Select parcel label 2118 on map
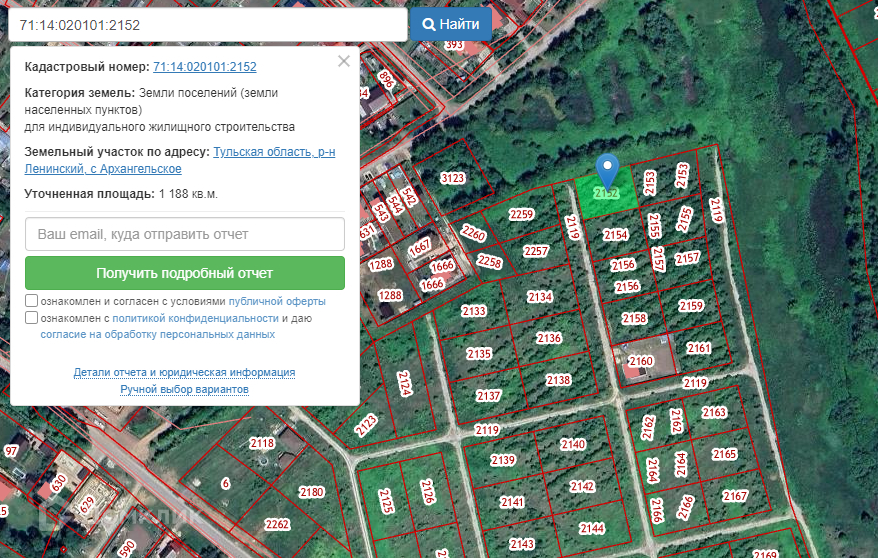This screenshot has width=878, height=558. pos(262,443)
